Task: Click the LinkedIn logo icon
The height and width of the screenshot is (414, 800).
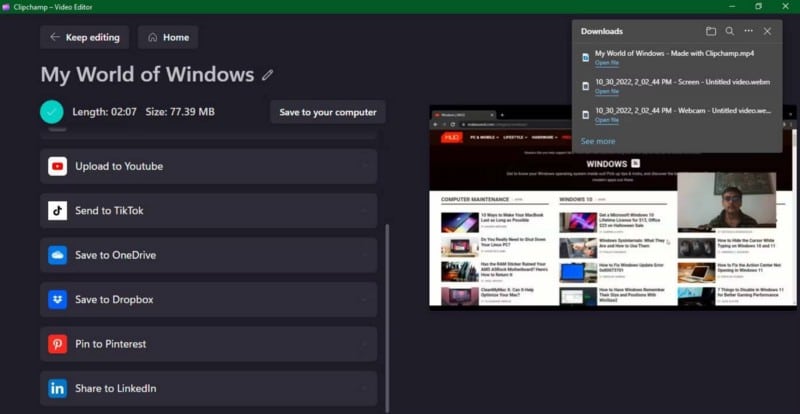Action: point(57,388)
